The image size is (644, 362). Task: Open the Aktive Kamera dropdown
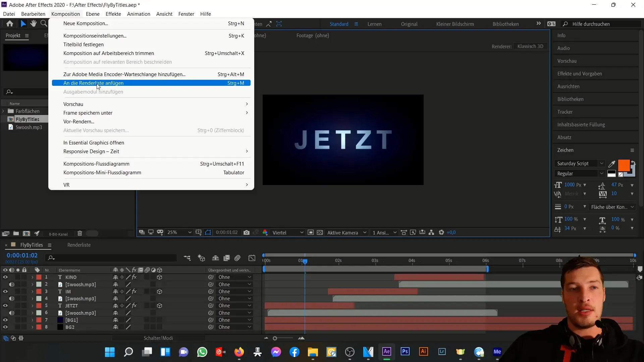click(347, 233)
